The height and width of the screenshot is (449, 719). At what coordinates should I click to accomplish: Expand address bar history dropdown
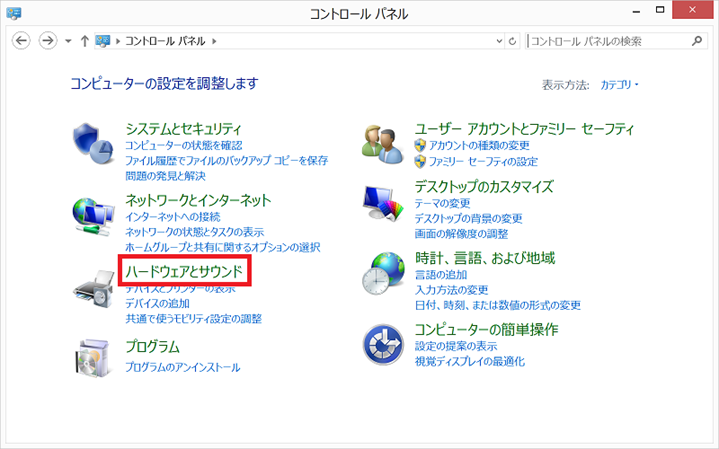[499, 41]
